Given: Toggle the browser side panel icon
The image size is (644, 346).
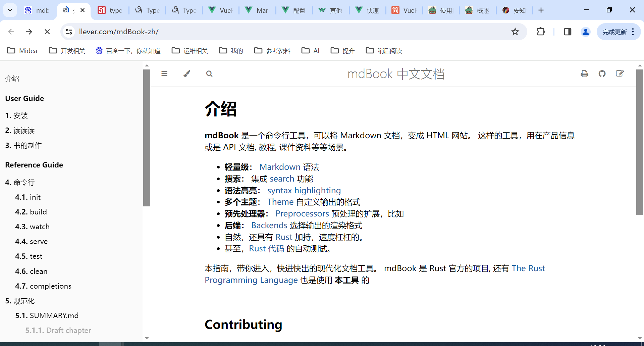Looking at the screenshot, I should point(568,32).
